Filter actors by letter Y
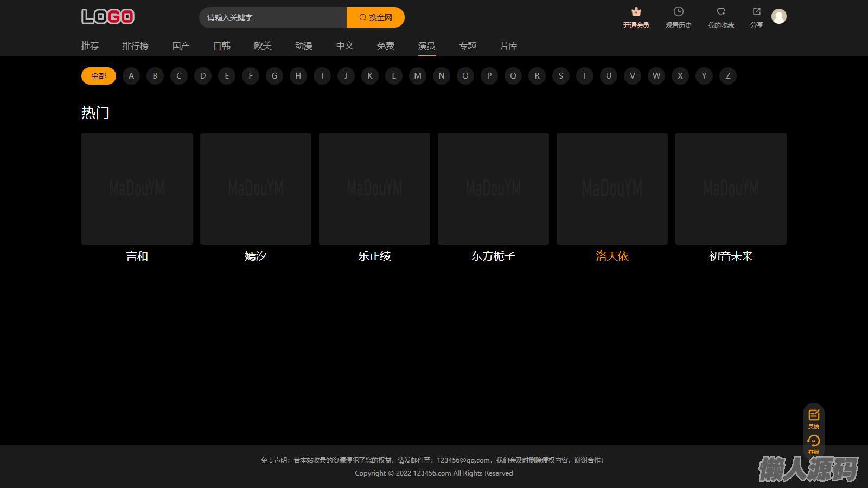Viewport: 868px width, 488px height. (704, 76)
